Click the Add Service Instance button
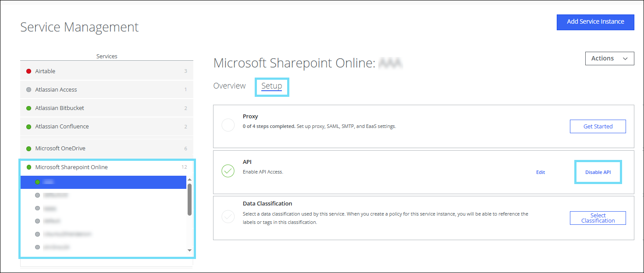Viewport: 644px width, 273px height. pos(595,21)
